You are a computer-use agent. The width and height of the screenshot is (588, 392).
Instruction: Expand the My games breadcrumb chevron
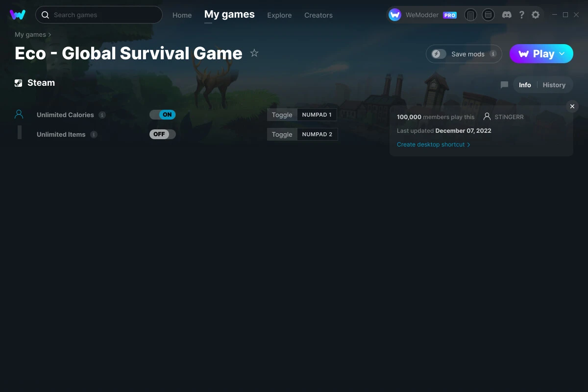49,34
